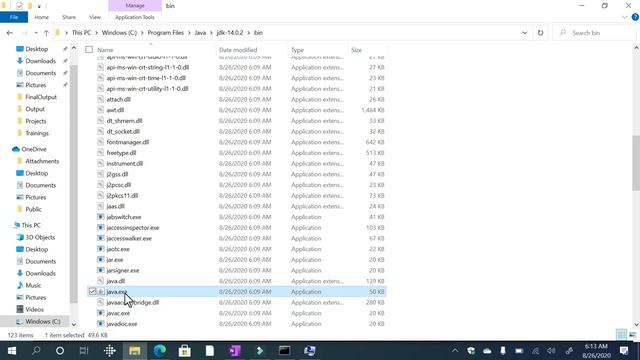Viewport: 640px width, 360px height.
Task: Select the Manage contextual tab
Action: 135,6
